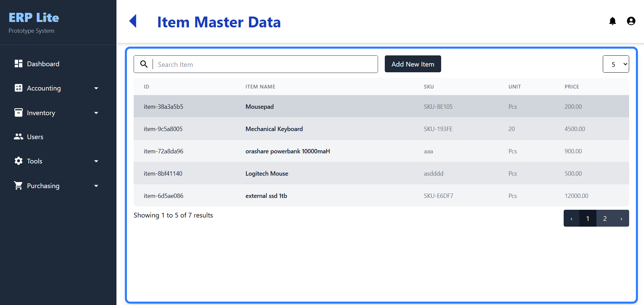Click the magnifier search icon
The image size is (644, 305).
click(144, 64)
